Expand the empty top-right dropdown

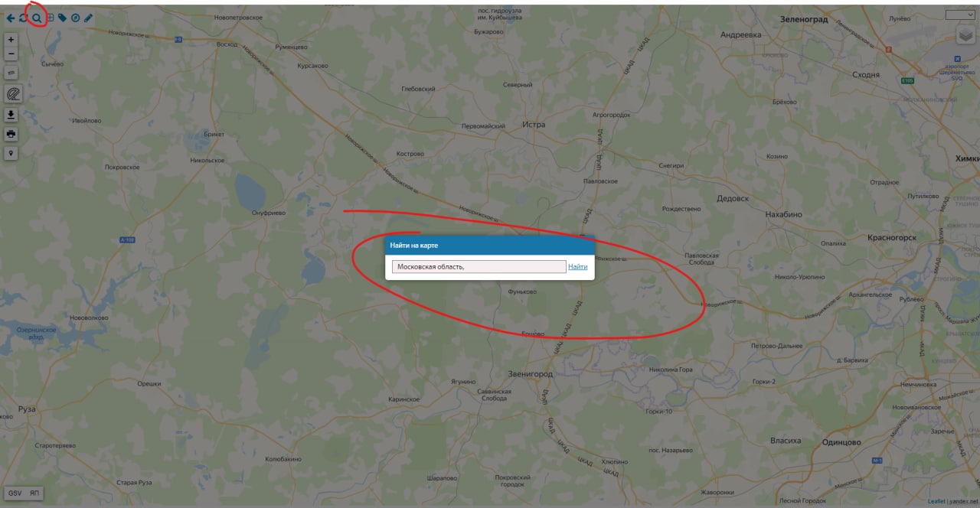(959, 15)
